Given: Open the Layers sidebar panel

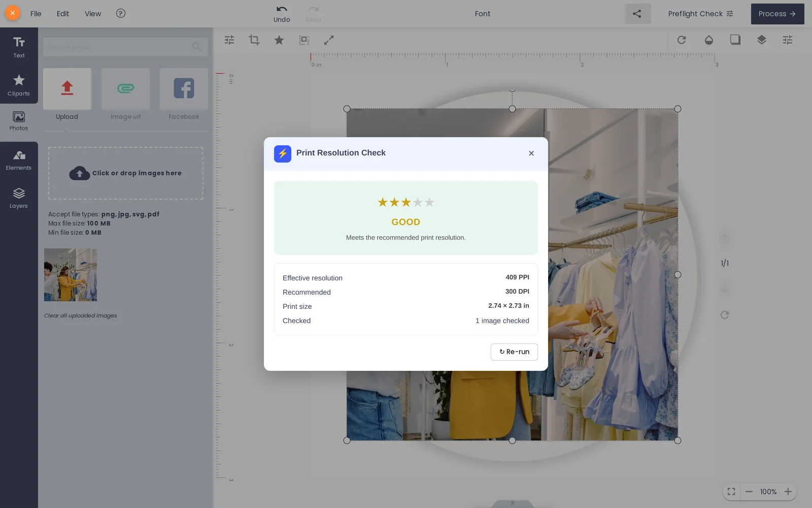Looking at the screenshot, I should (19, 198).
